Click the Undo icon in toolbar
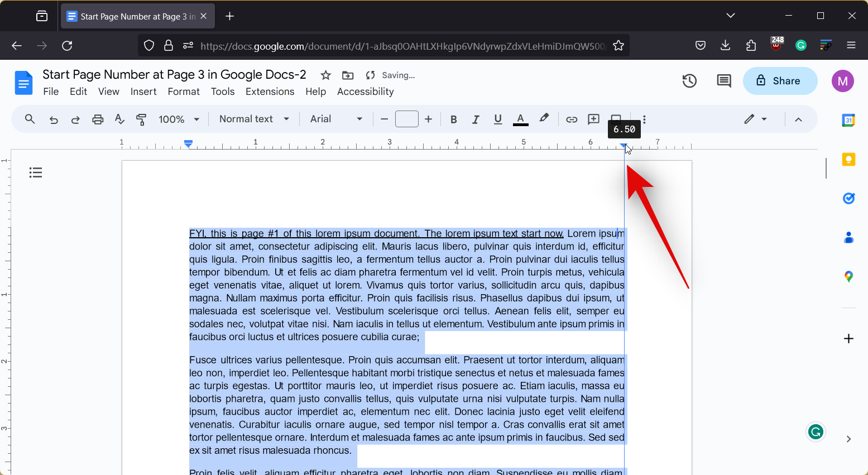 (54, 119)
